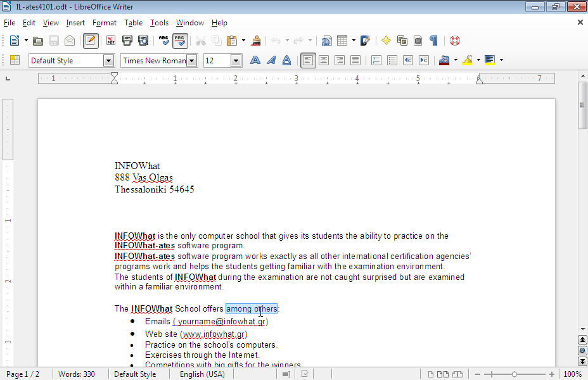The height and width of the screenshot is (380, 588).
Task: Select Book view layout icon
Action: (x=457, y=374)
